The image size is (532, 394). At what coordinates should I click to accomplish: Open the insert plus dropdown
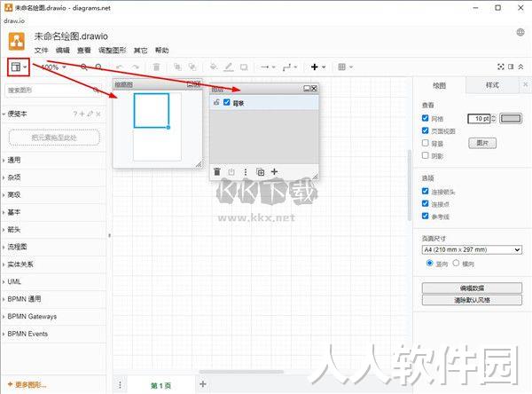(x=318, y=67)
